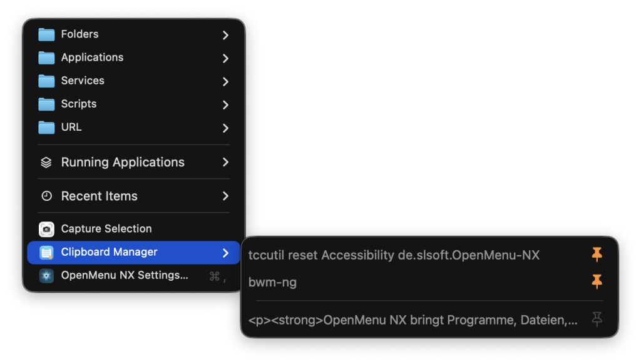This screenshot has width=641, height=364.
Task: Click the Clipboard Manager notepad icon
Action: [46, 253]
